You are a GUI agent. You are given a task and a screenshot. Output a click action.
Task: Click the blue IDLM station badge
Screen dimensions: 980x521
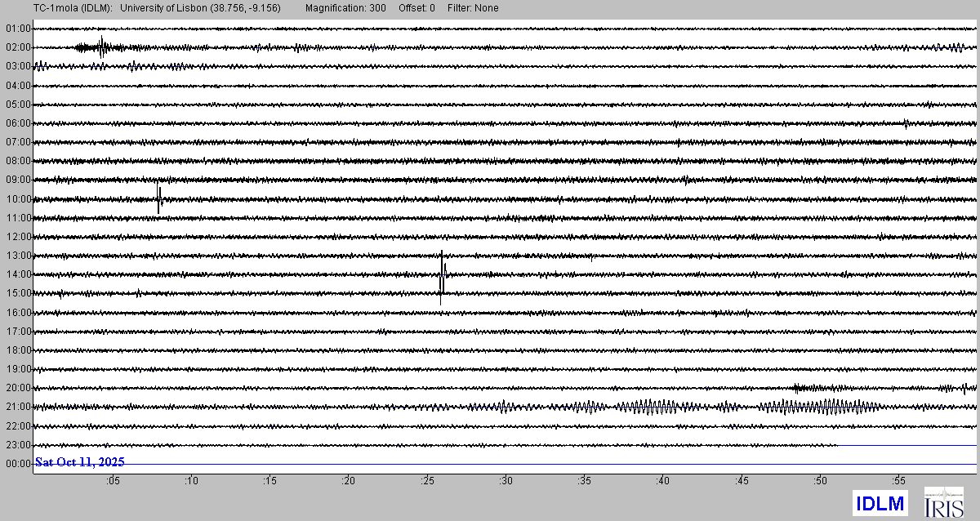pos(880,503)
